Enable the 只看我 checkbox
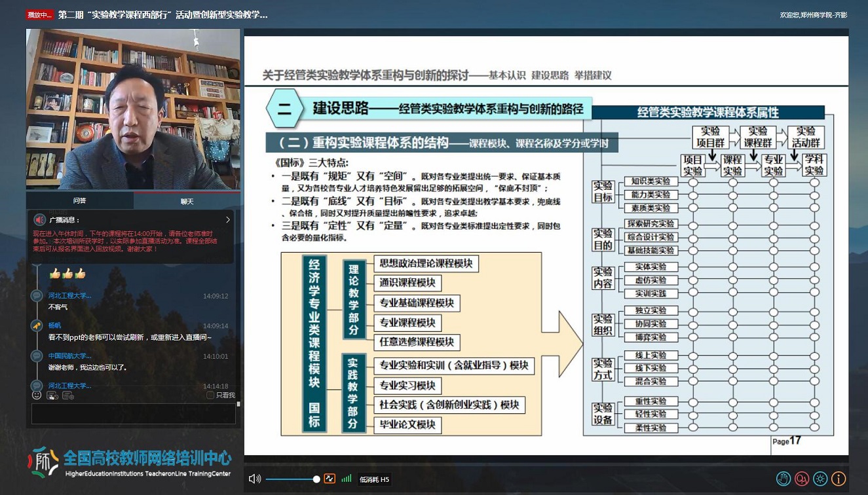Viewport: 868px width, 495px height. [x=210, y=395]
